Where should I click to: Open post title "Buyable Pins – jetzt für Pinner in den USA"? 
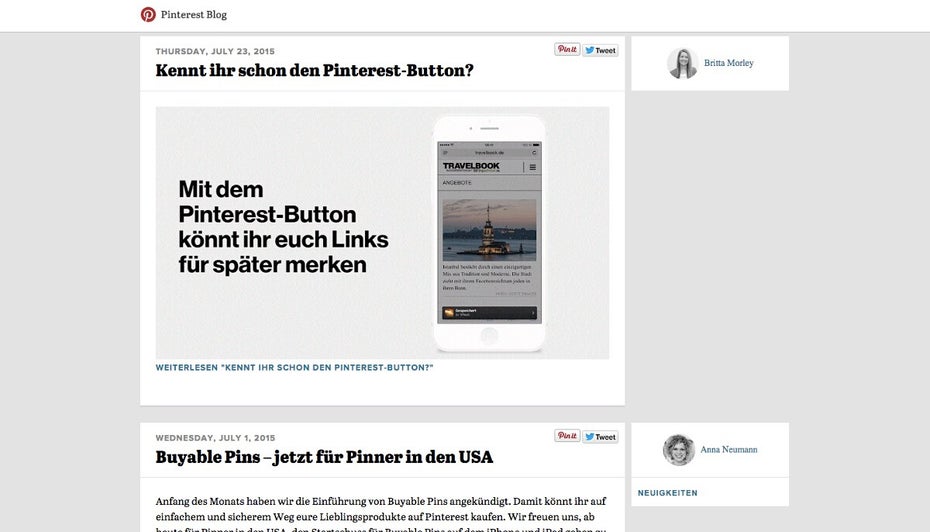(x=324, y=457)
